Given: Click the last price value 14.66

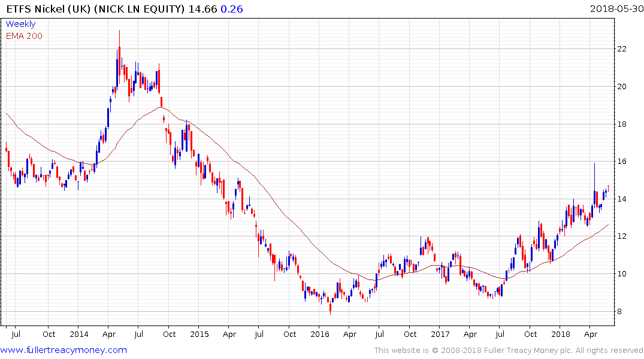Looking at the screenshot, I should point(202,9).
